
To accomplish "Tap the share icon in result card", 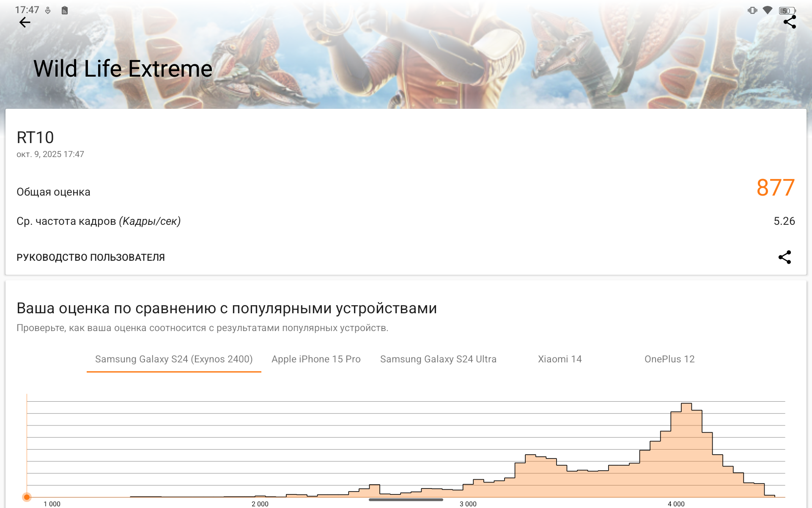I will [x=785, y=257].
